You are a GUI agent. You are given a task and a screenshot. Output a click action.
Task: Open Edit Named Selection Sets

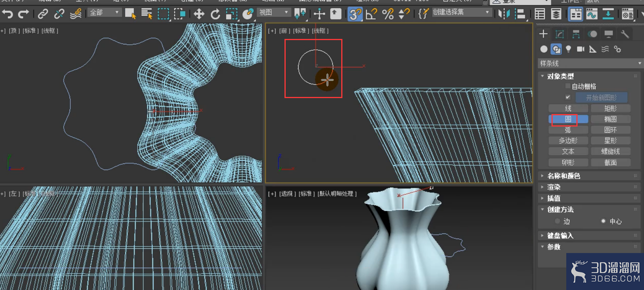(x=423, y=14)
